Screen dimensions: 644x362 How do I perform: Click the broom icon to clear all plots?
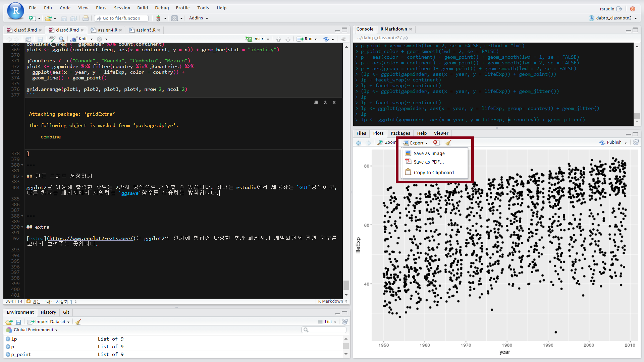(448, 143)
